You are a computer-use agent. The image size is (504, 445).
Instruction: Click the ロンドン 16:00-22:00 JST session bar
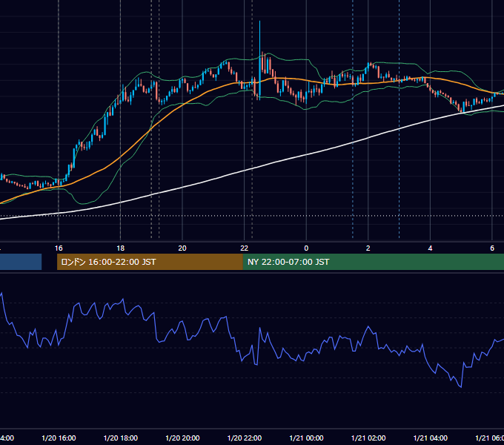150,262
